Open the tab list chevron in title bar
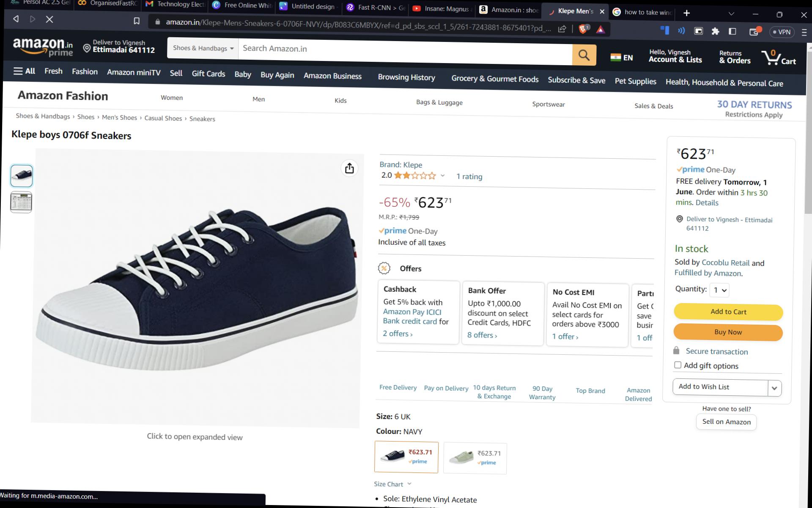 (x=731, y=14)
